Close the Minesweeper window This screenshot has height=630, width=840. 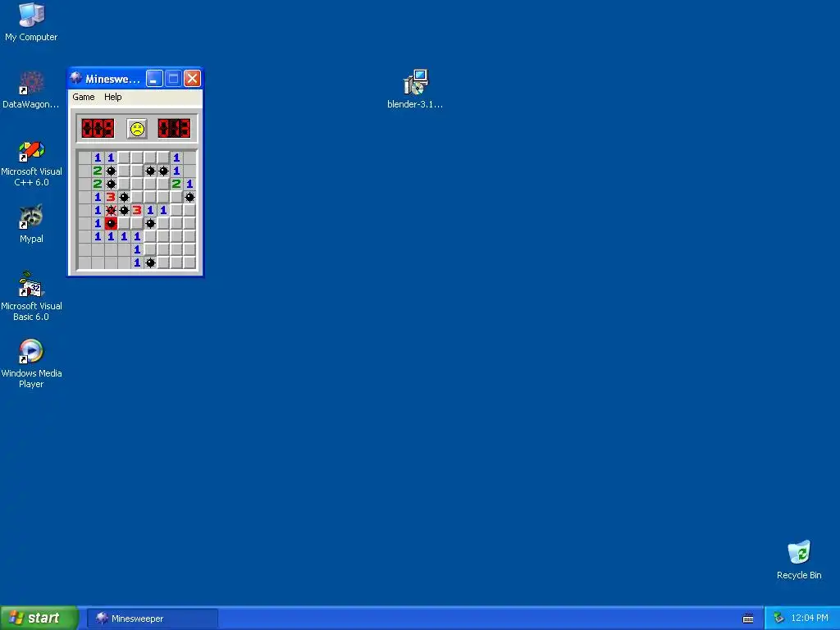192,79
